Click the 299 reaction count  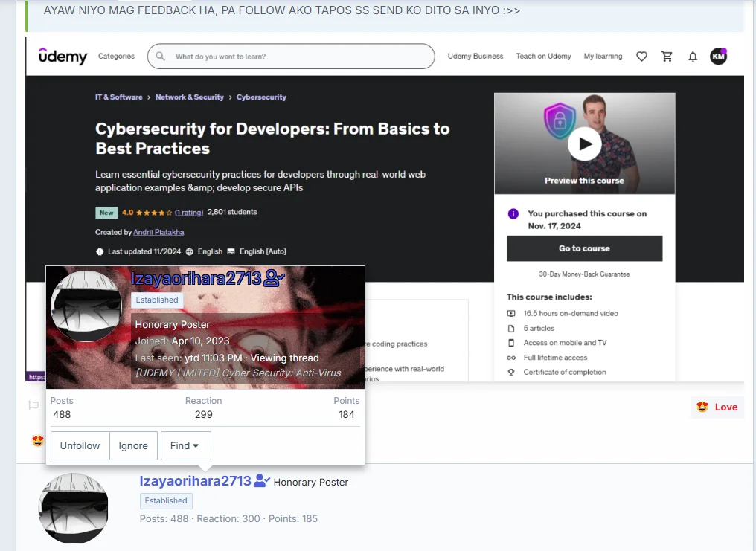point(203,415)
